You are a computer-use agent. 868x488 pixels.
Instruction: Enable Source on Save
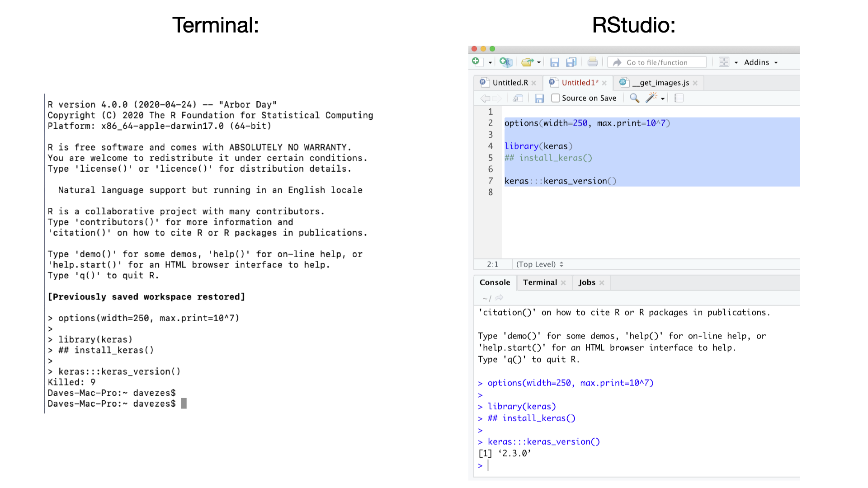pos(556,98)
